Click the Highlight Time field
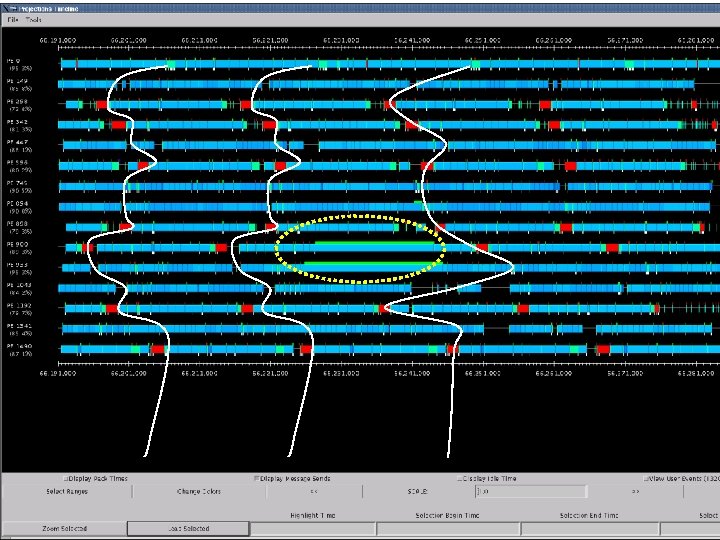 [313, 529]
